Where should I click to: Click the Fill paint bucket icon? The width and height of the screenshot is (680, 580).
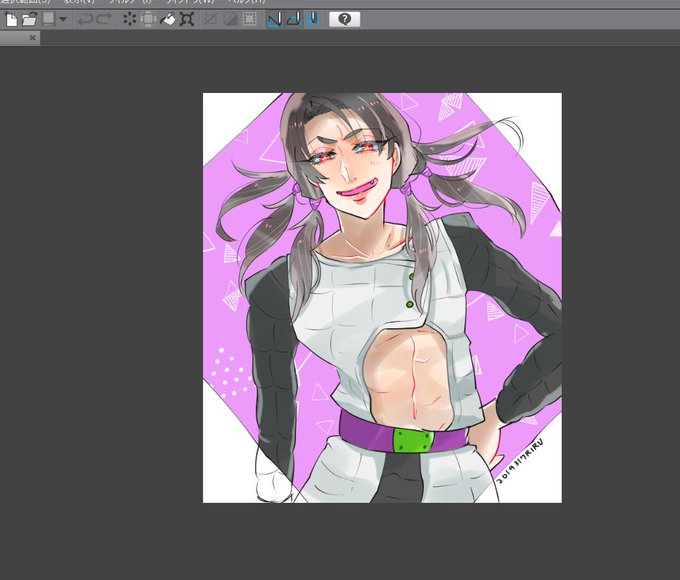[167, 20]
